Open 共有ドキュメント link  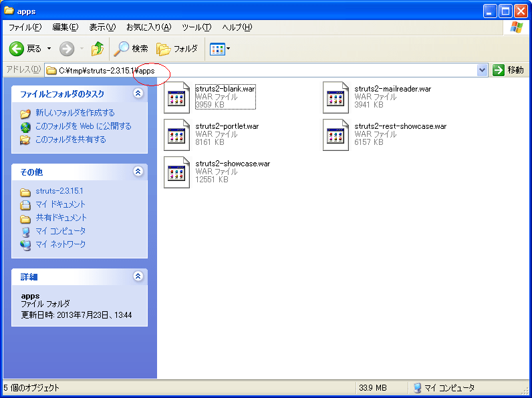[x=61, y=217]
